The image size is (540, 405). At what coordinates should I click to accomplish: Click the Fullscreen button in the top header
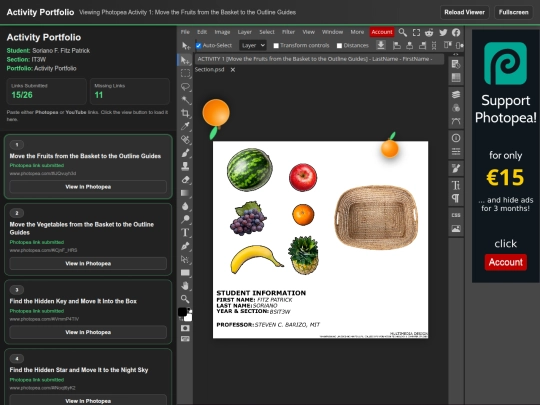(513, 12)
